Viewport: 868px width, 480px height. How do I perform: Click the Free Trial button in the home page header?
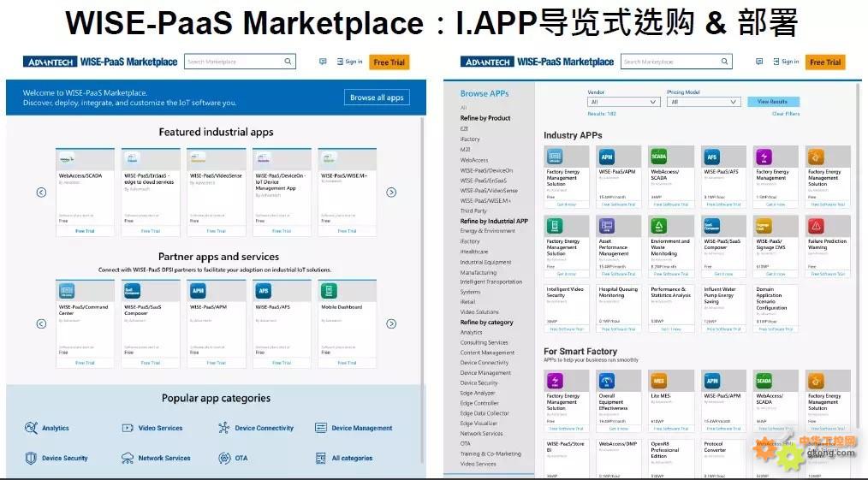(389, 62)
